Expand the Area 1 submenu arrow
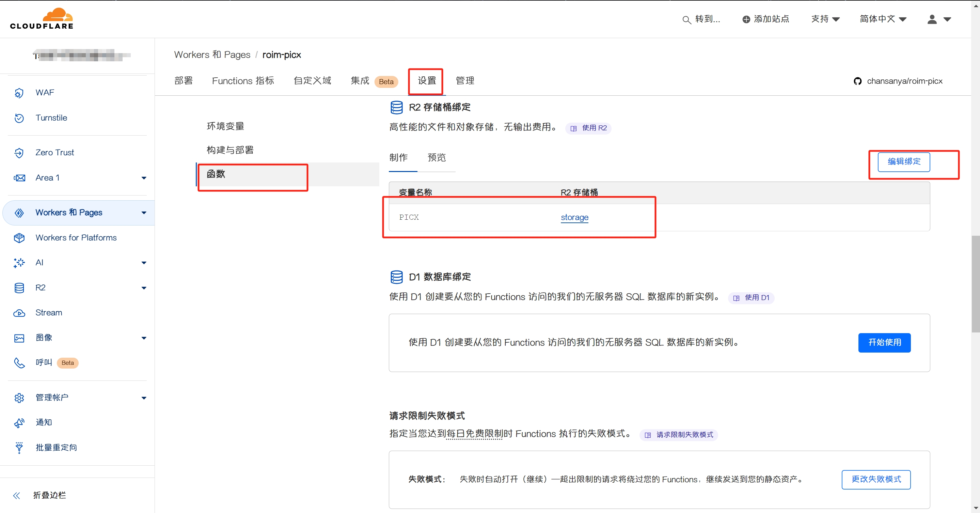This screenshot has height=513, width=980. [x=144, y=178]
